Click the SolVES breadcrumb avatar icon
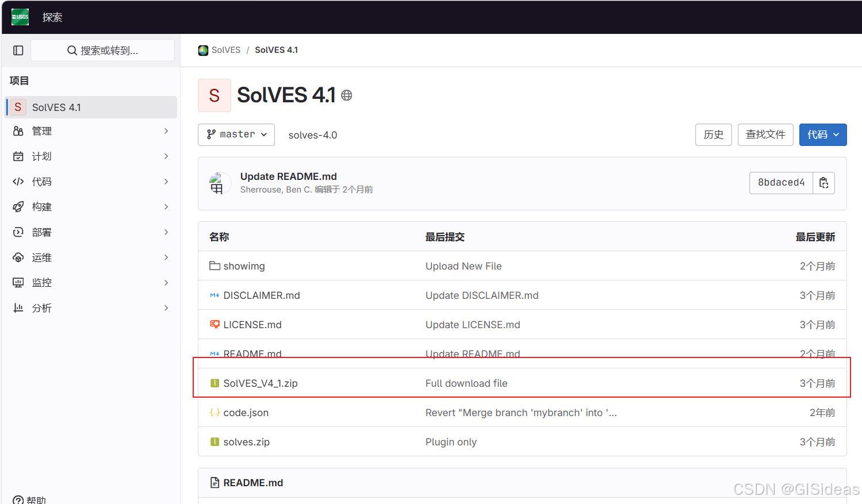The width and height of the screenshot is (862, 504). pos(203,51)
